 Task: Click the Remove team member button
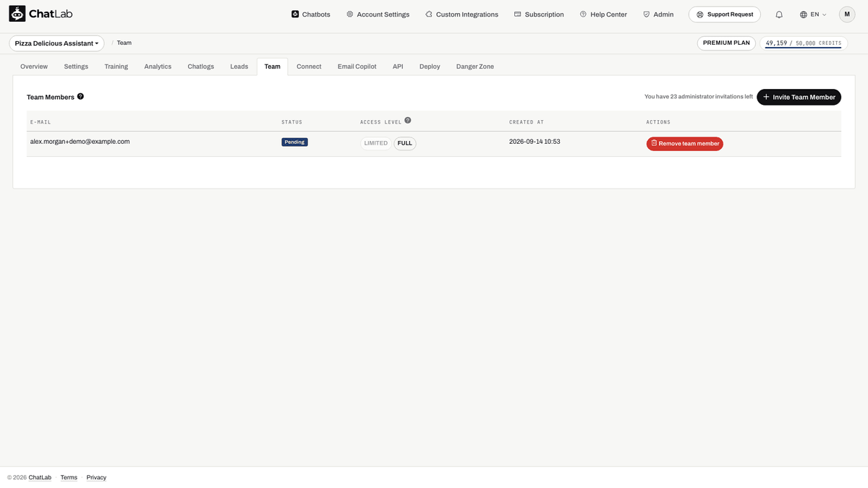(685, 144)
